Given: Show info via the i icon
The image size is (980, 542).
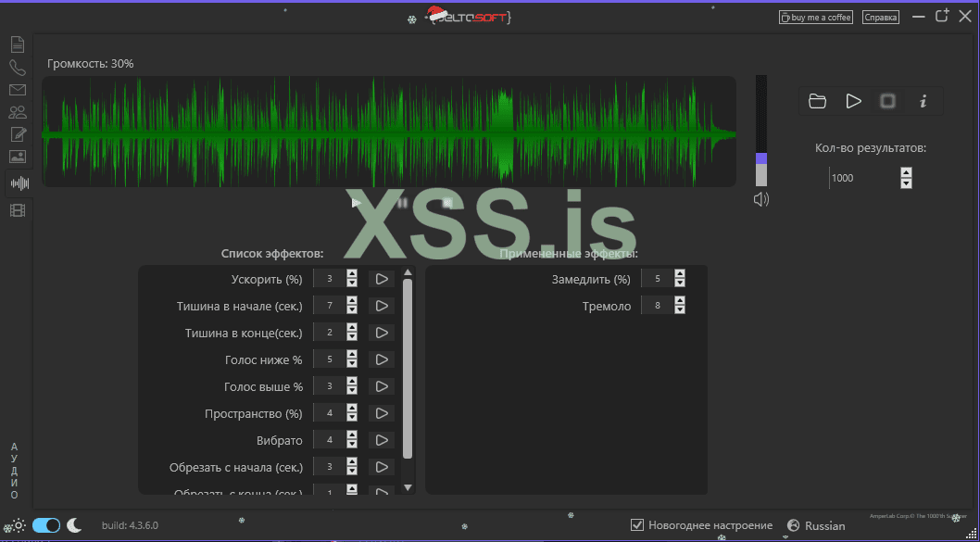Looking at the screenshot, I should click(923, 101).
